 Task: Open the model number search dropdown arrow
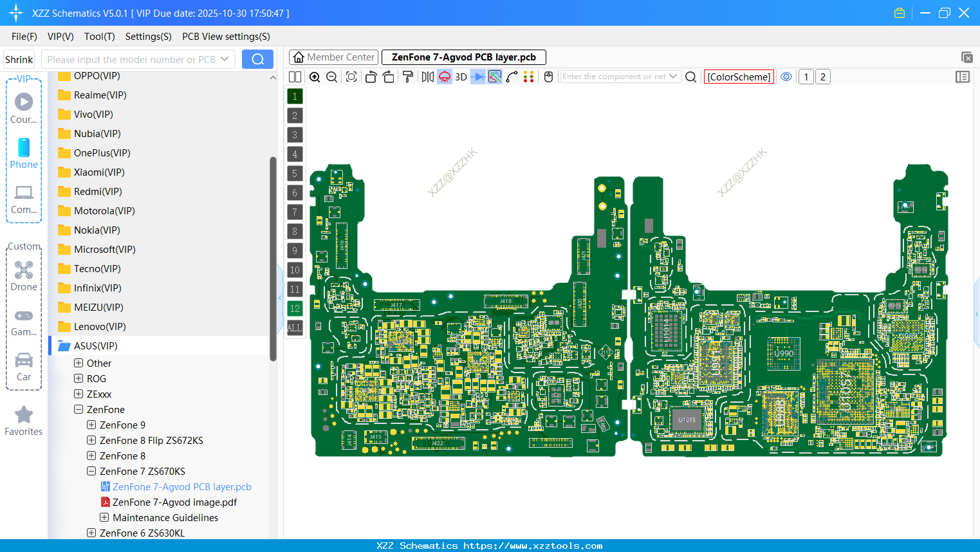225,59
